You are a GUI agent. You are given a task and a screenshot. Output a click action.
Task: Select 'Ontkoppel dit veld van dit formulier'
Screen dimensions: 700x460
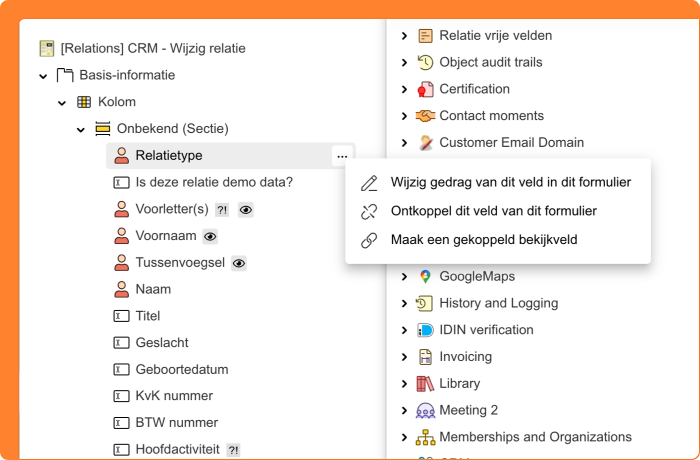(493, 211)
